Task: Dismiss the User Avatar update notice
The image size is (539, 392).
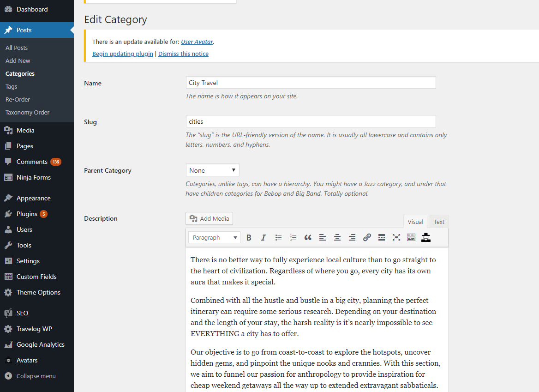Action: click(183, 54)
